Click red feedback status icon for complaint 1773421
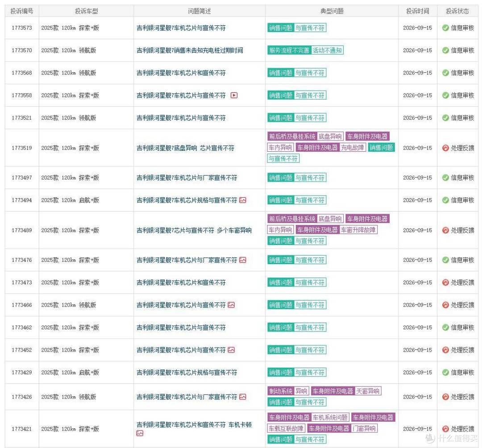This screenshot has height=448, width=482. coord(445,429)
